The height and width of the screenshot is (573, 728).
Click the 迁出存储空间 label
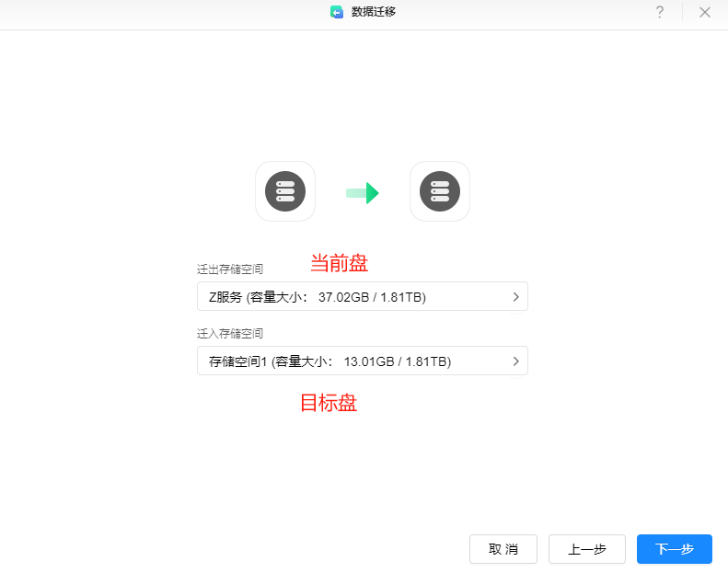pyautogui.click(x=230, y=269)
